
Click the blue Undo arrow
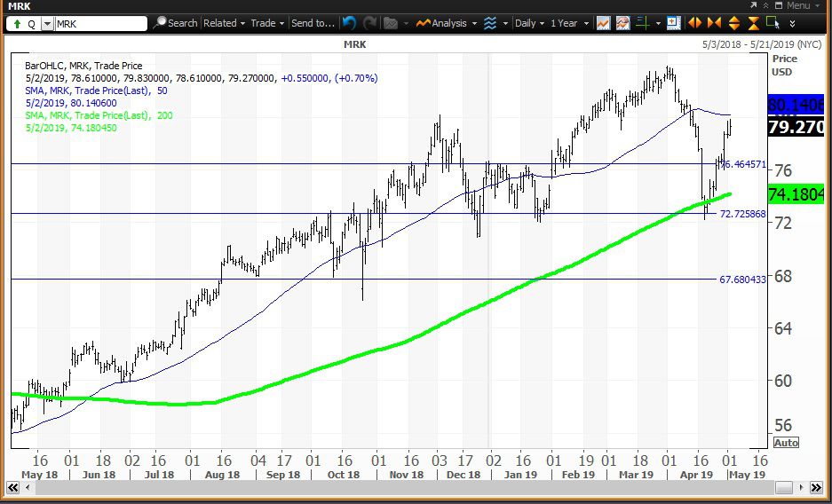[349, 23]
